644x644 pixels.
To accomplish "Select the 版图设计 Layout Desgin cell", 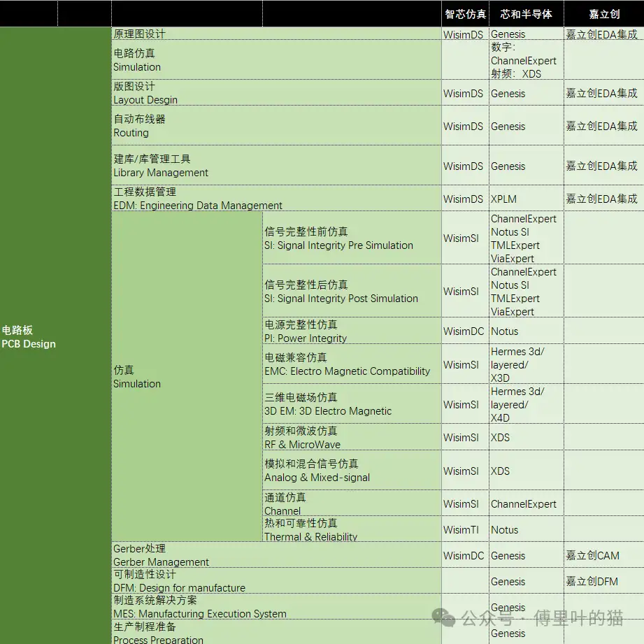I will (x=276, y=93).
